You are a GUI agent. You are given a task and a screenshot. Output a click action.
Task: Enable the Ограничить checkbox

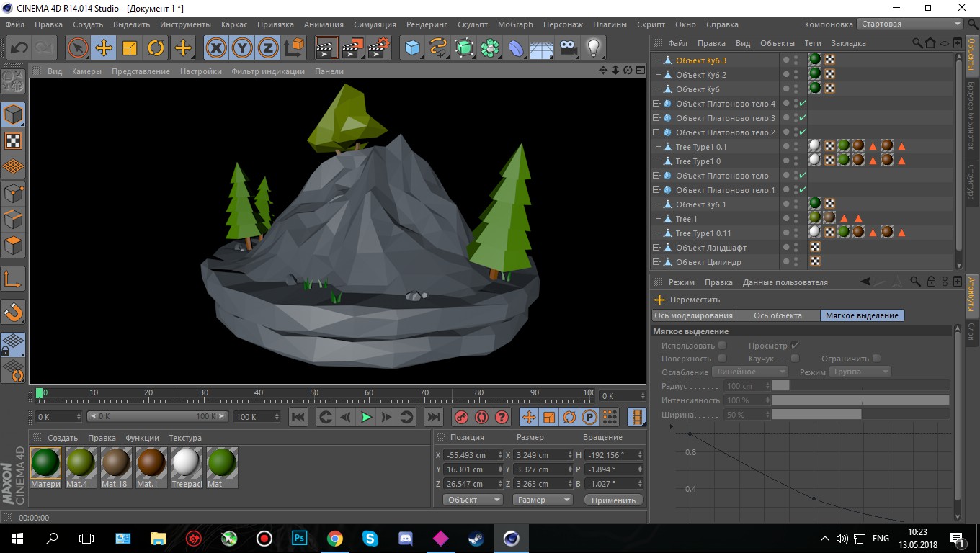coord(876,359)
